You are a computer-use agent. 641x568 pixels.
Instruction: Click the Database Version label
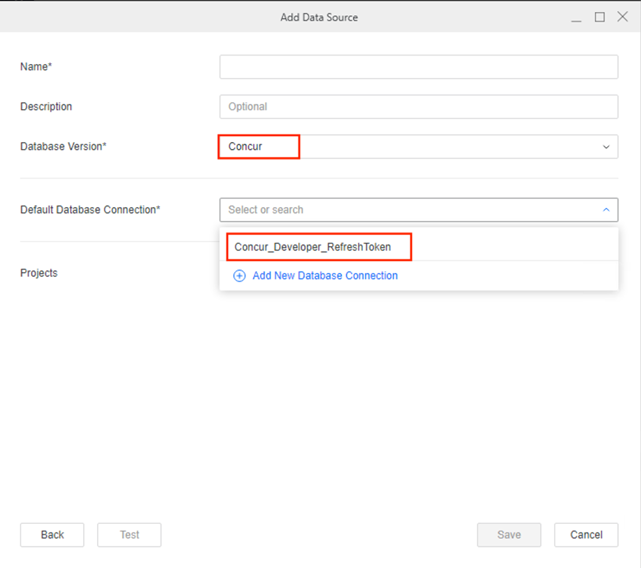(x=63, y=146)
